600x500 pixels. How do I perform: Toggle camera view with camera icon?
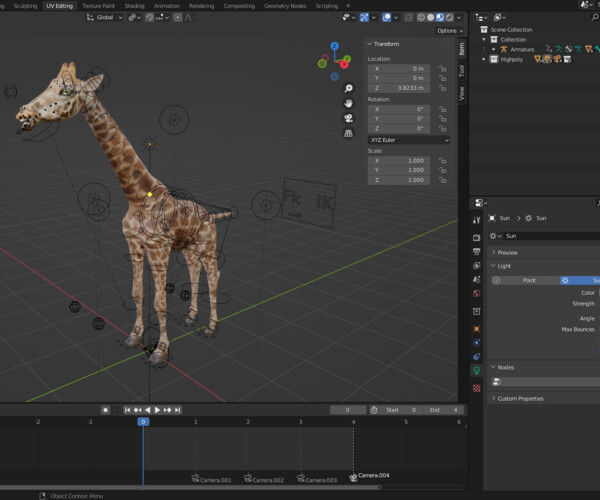[x=348, y=118]
